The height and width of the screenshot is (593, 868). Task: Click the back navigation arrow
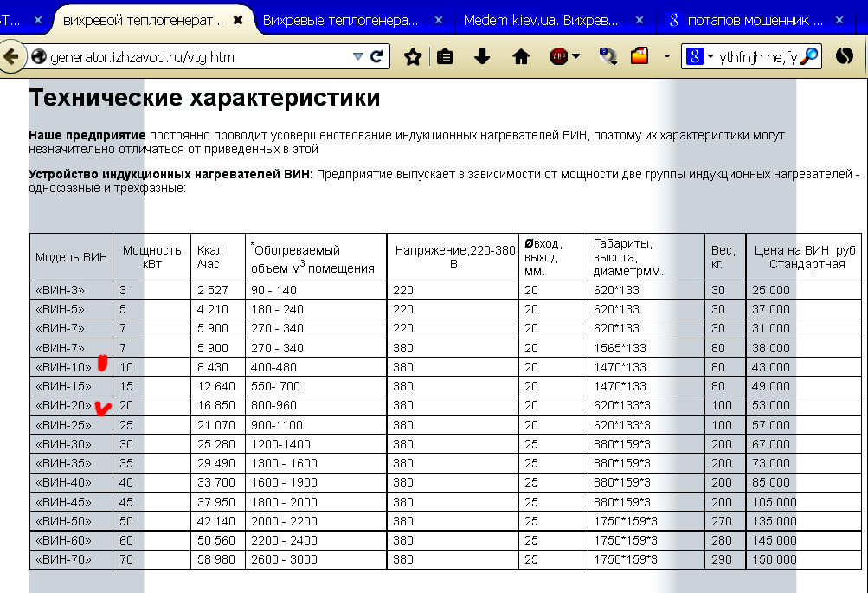tap(11, 56)
